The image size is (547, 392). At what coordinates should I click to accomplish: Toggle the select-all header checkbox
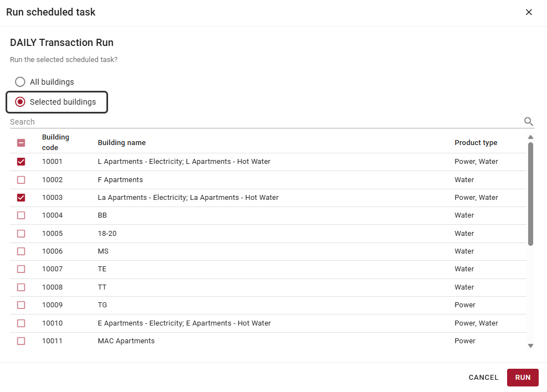tap(21, 142)
